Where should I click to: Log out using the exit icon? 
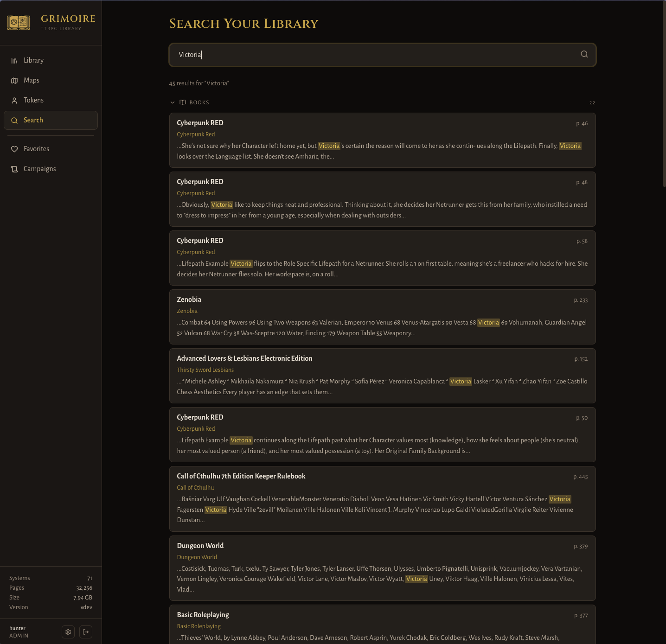[86, 632]
